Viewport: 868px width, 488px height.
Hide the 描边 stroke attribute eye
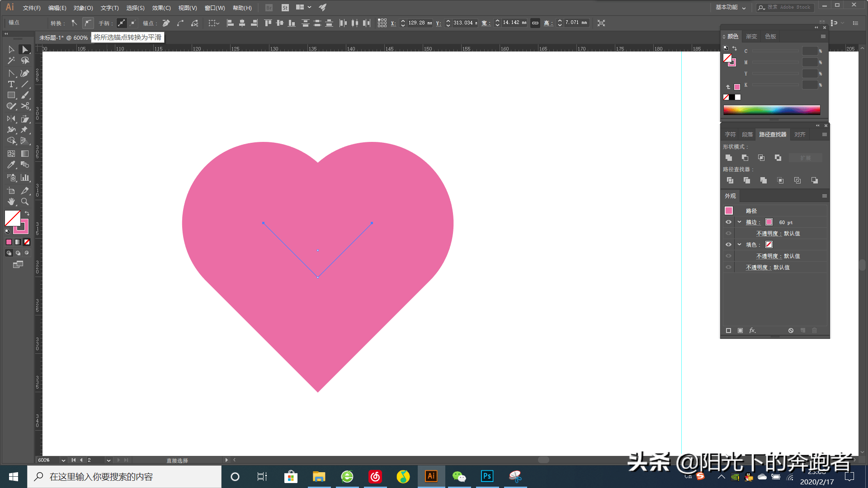click(728, 222)
